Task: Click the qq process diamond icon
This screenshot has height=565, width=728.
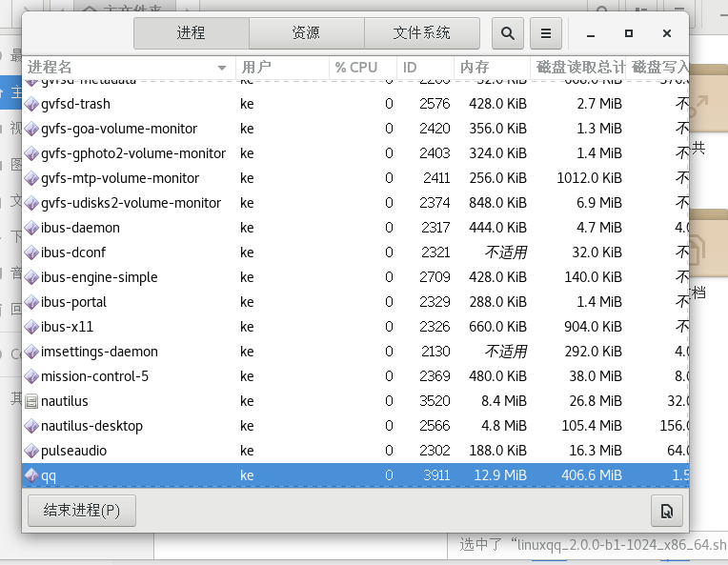Action: click(31, 475)
